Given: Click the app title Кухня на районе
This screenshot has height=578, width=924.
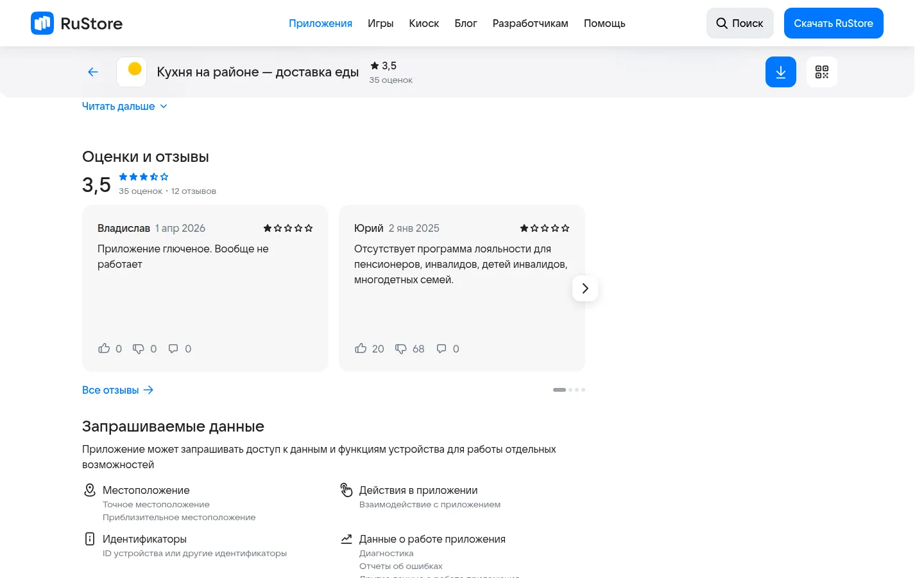Looking at the screenshot, I should click(258, 72).
